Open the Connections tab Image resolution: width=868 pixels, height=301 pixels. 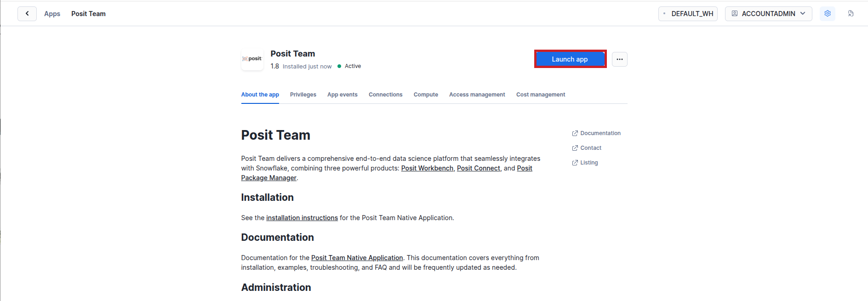385,95
